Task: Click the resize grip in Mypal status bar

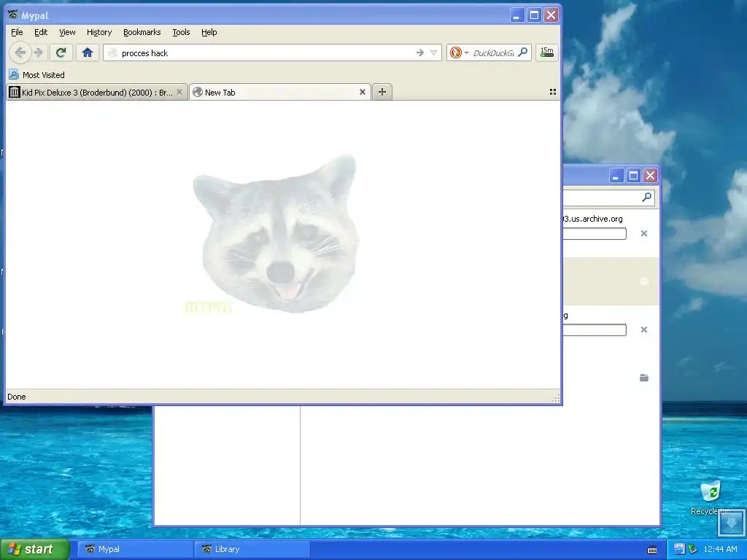Action: pyautogui.click(x=555, y=398)
